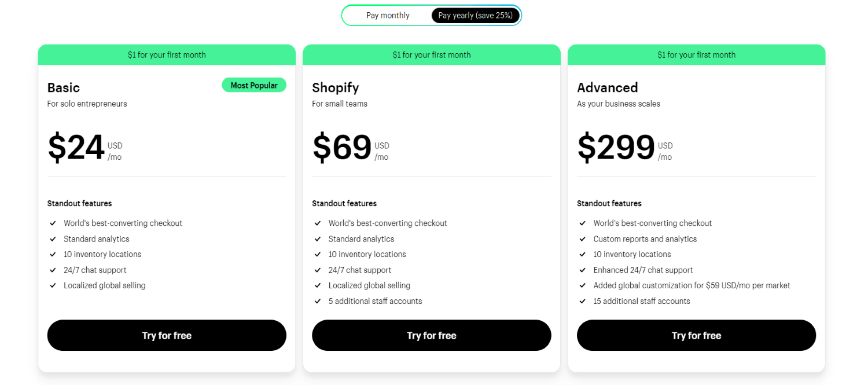
Task: Click the Most Popular badge on the Basic plan
Action: [254, 85]
